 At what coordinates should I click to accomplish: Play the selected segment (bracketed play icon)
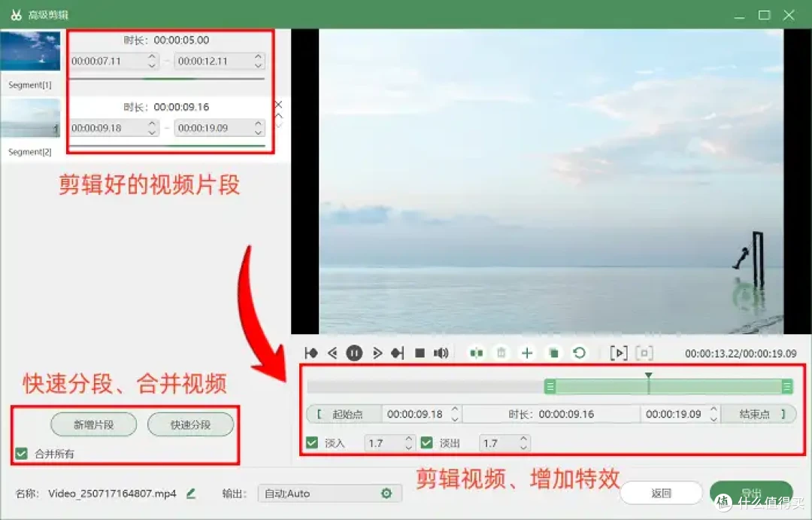coord(619,353)
